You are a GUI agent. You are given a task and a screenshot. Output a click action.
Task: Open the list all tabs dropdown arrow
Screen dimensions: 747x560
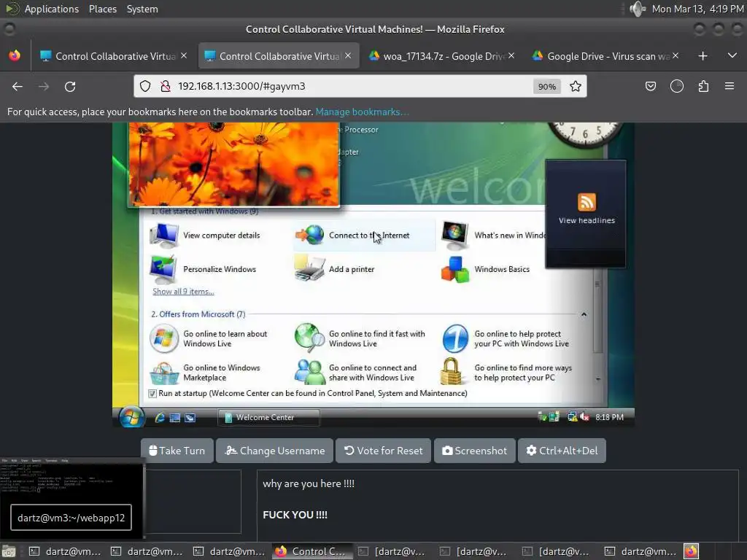pyautogui.click(x=732, y=55)
